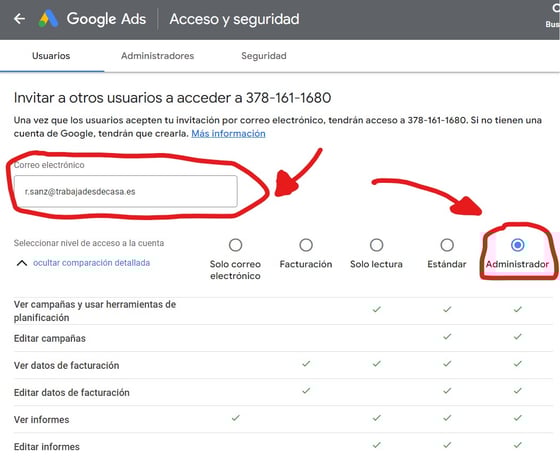Open the Administradores tab

pos(158,56)
